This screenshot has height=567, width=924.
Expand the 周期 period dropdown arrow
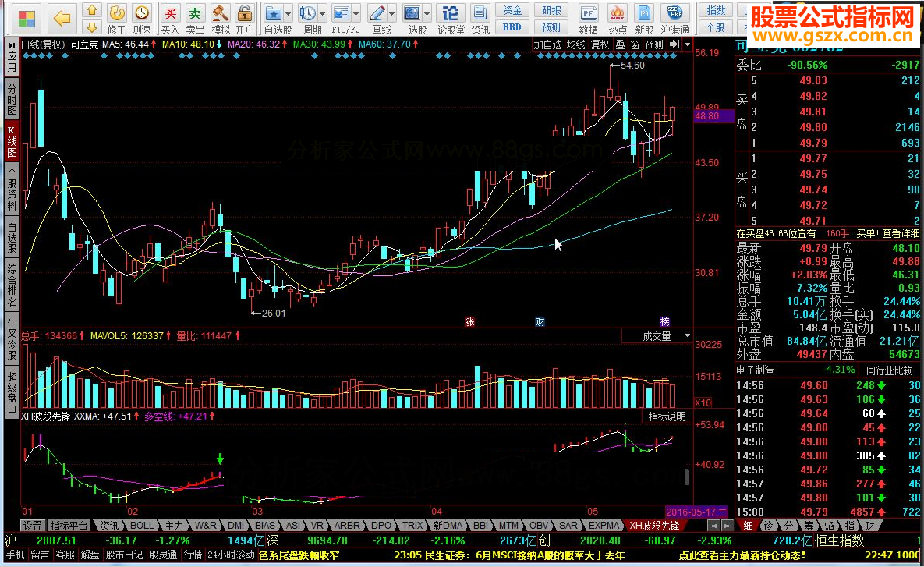click(322, 13)
